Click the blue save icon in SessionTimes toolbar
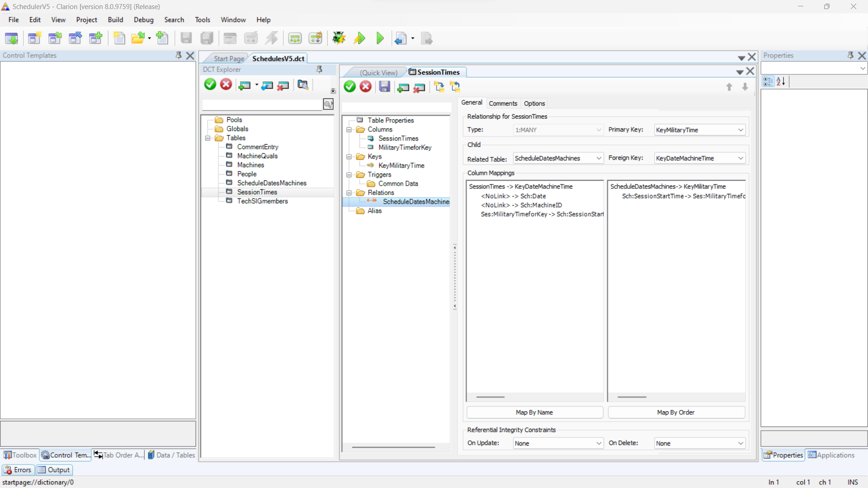The height and width of the screenshot is (488, 868). tap(384, 87)
